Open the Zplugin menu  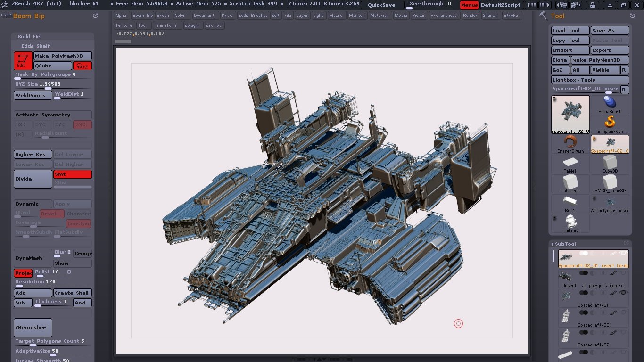click(x=191, y=25)
